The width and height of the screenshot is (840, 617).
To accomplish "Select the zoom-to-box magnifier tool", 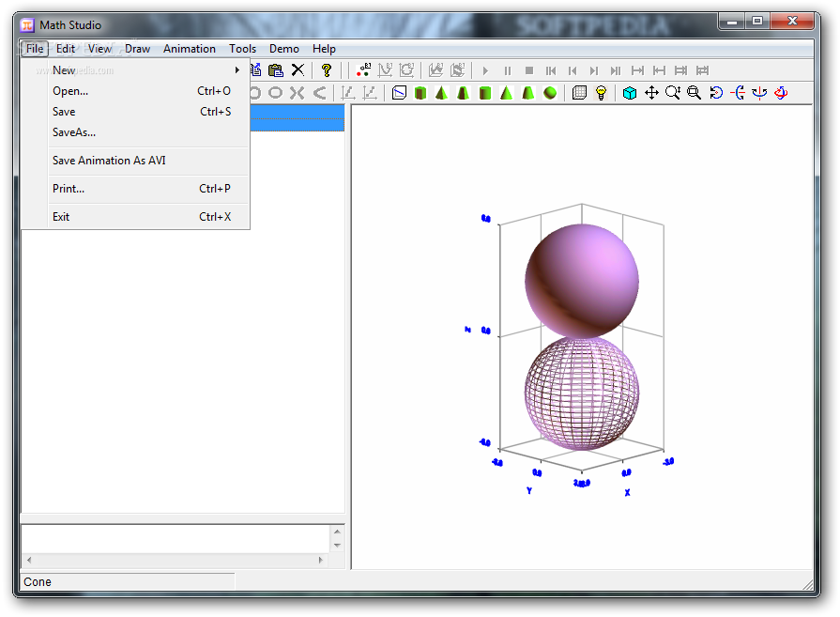I will click(x=695, y=93).
